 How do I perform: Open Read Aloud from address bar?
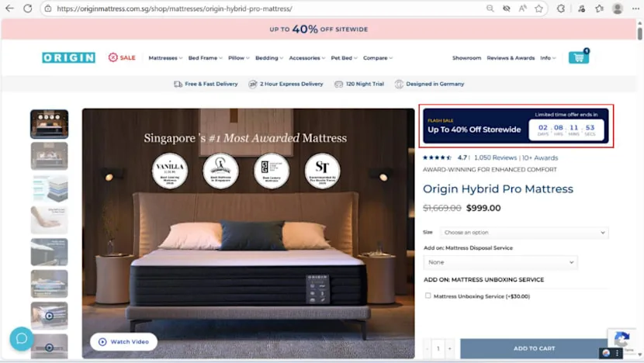pyautogui.click(x=522, y=9)
